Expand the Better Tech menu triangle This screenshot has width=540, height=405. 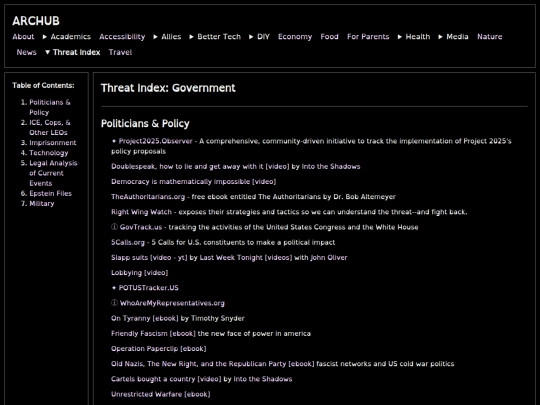191,37
